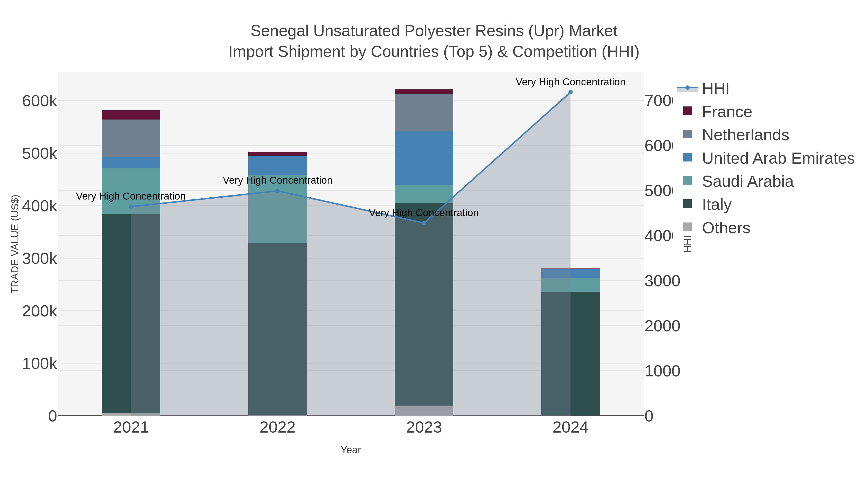Click Very High Concentration label above 2022

(x=278, y=180)
